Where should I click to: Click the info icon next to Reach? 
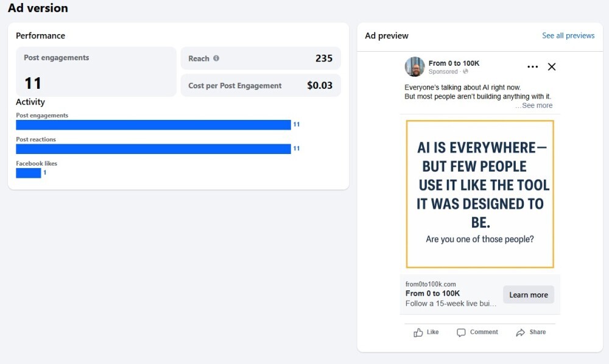pos(217,58)
